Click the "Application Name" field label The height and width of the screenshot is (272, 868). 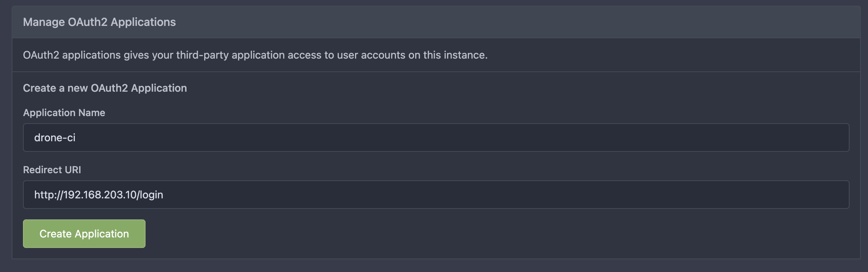tap(64, 113)
